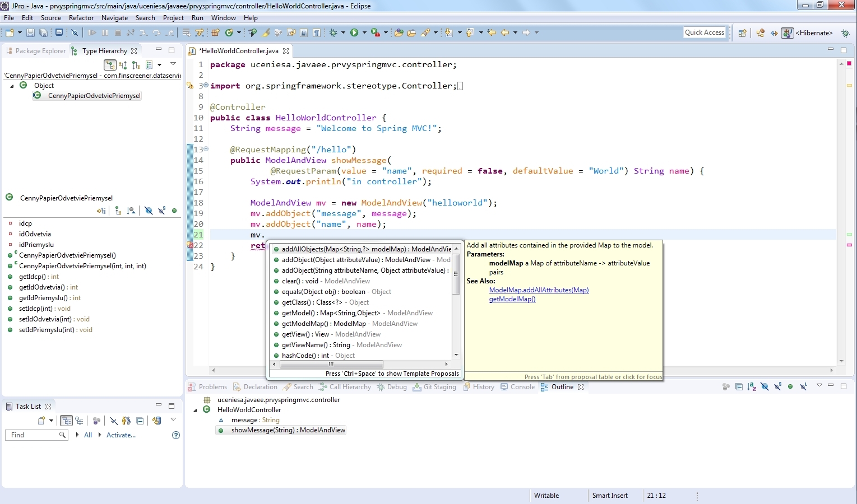Toggle Categorized view in Task List

pos(67,421)
